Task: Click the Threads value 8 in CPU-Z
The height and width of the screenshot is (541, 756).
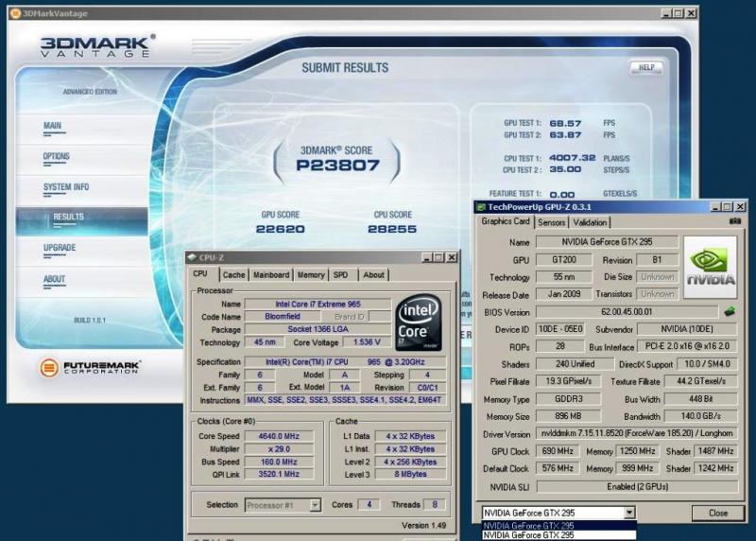Action: (x=435, y=504)
